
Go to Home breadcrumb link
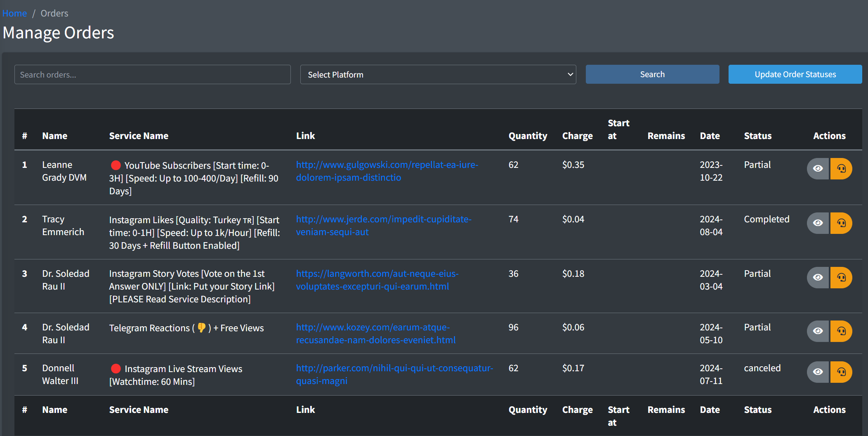pyautogui.click(x=14, y=13)
